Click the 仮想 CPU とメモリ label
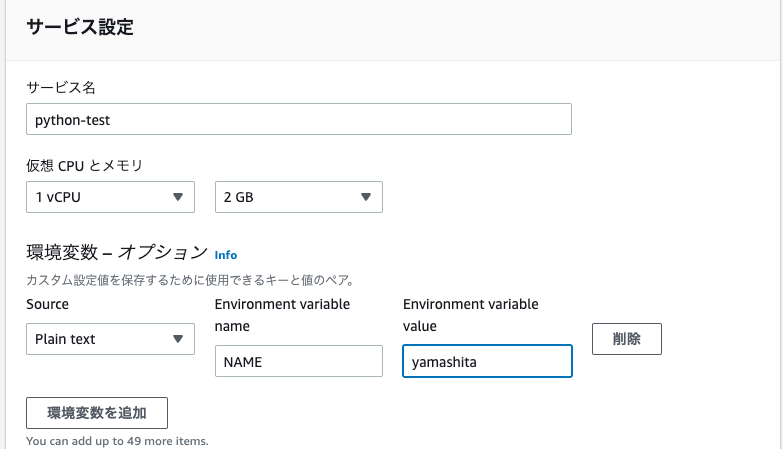783x449 pixels. tap(84, 166)
